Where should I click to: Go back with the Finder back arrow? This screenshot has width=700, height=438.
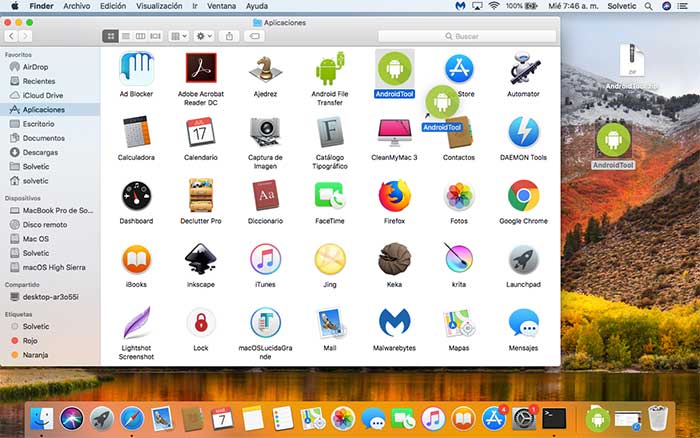tap(12, 36)
